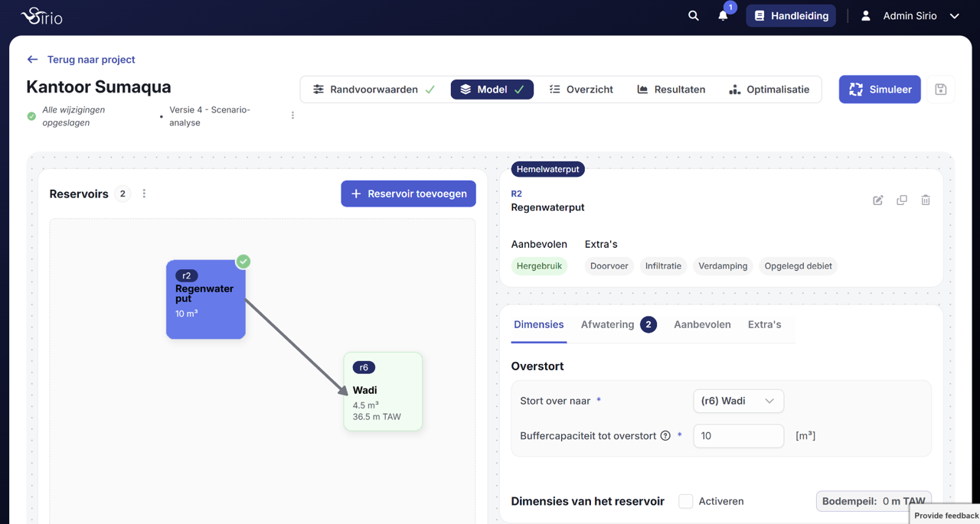Click the Overzicht list icon
The height and width of the screenshot is (524, 980).
click(x=555, y=90)
